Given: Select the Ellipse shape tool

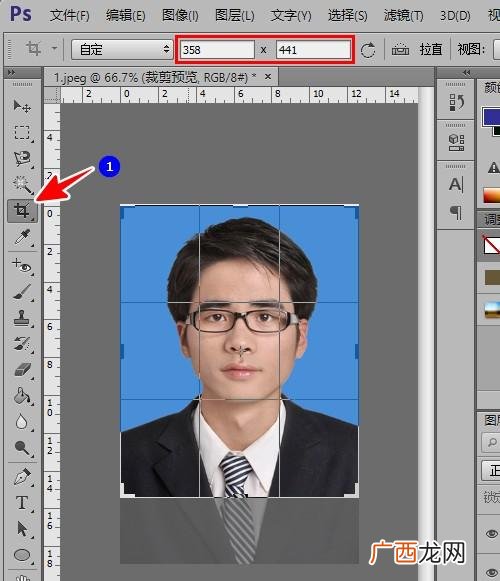Looking at the screenshot, I should click(22, 555).
